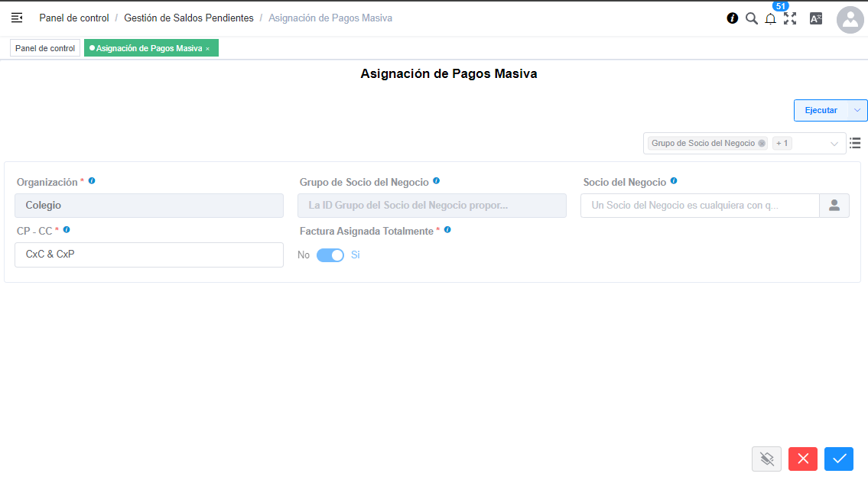Open the search magnifier icon

[x=751, y=18]
